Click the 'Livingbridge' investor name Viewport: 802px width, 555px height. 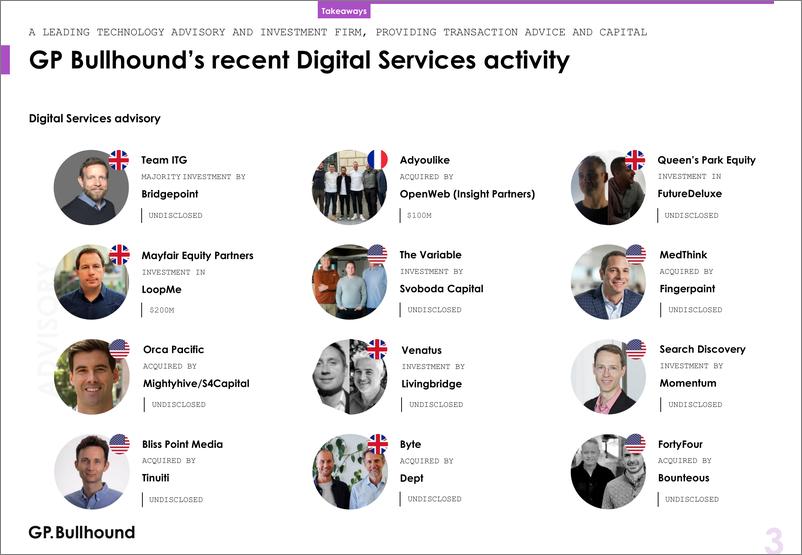click(431, 384)
